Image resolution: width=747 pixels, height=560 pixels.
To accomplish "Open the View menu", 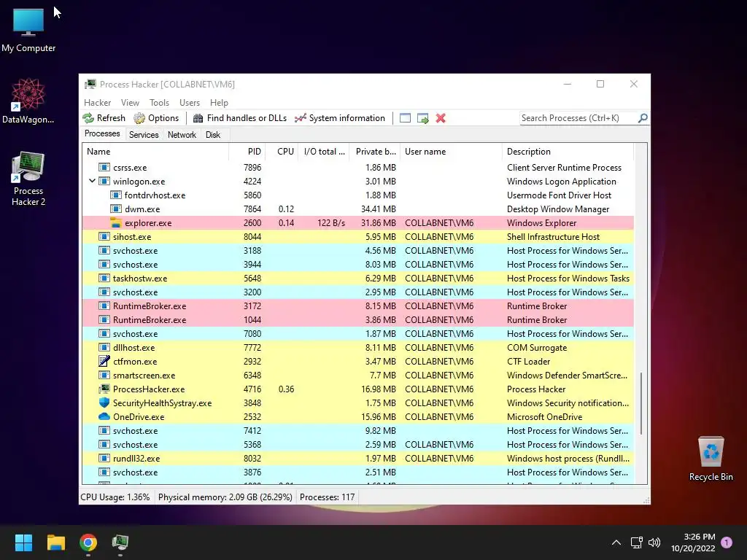I will pyautogui.click(x=130, y=102).
